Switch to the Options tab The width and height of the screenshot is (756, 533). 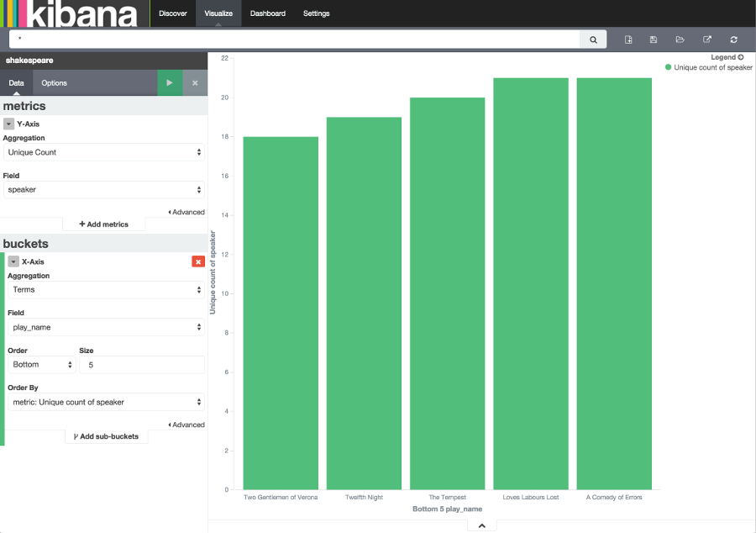click(x=54, y=82)
